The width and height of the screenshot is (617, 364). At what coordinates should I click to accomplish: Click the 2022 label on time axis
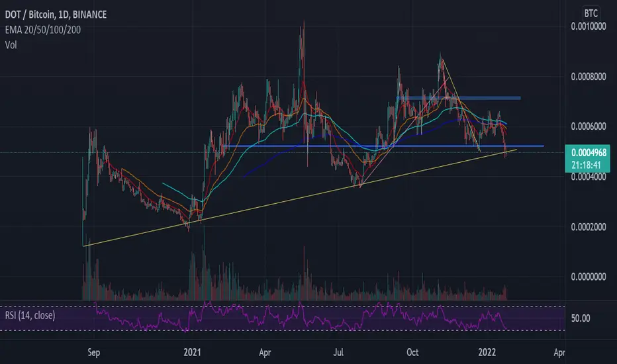click(x=487, y=352)
